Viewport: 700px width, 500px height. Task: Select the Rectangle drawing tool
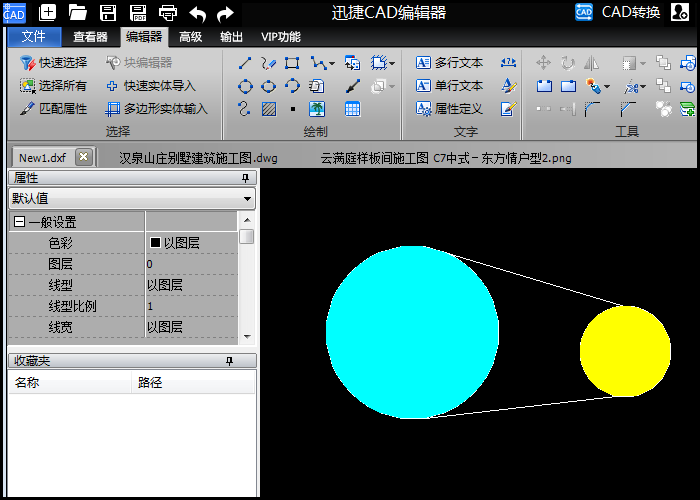click(292, 63)
